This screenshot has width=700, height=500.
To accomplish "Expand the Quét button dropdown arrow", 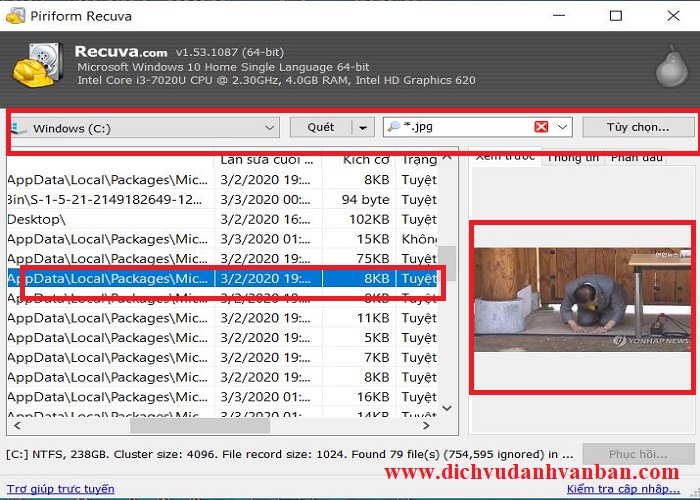I will click(363, 128).
